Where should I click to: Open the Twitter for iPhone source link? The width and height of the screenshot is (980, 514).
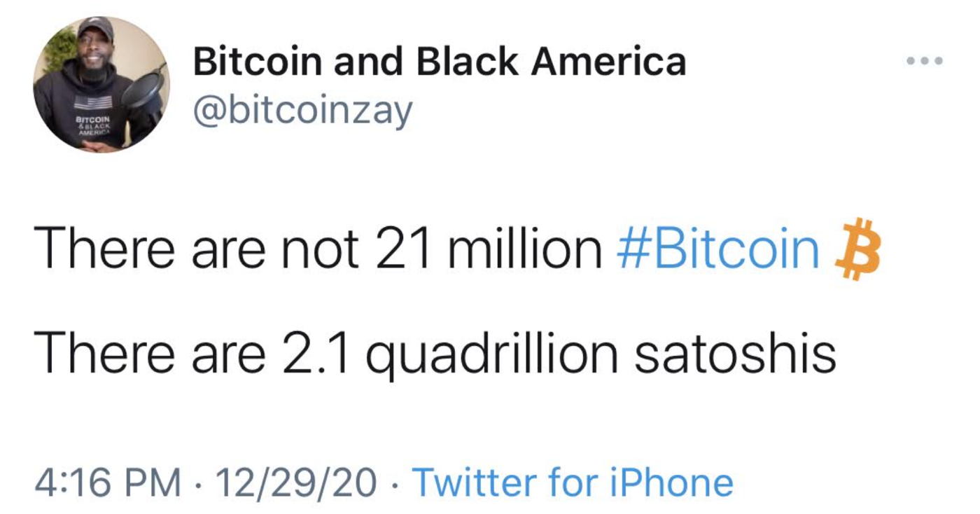click(x=573, y=482)
